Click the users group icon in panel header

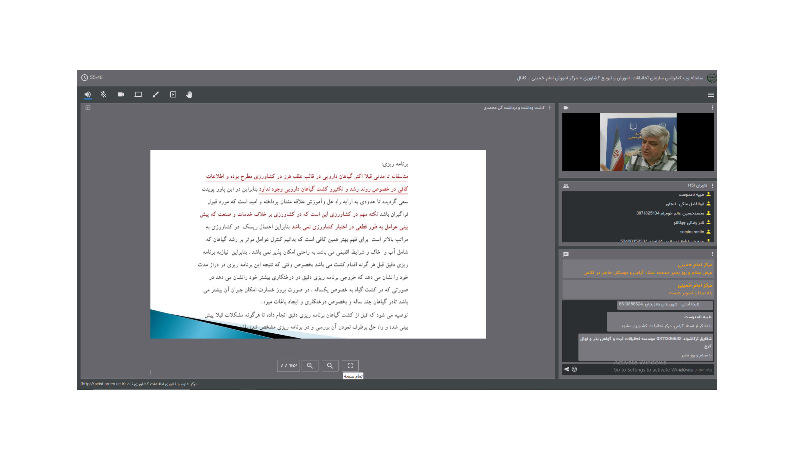click(x=566, y=186)
